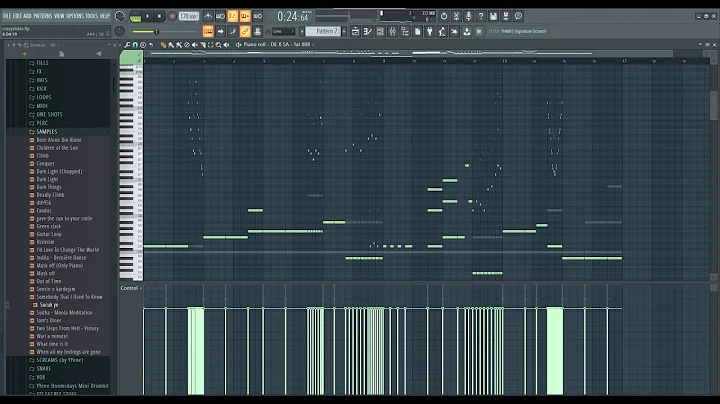Toggle the pattern/song mode switch

coord(135,17)
